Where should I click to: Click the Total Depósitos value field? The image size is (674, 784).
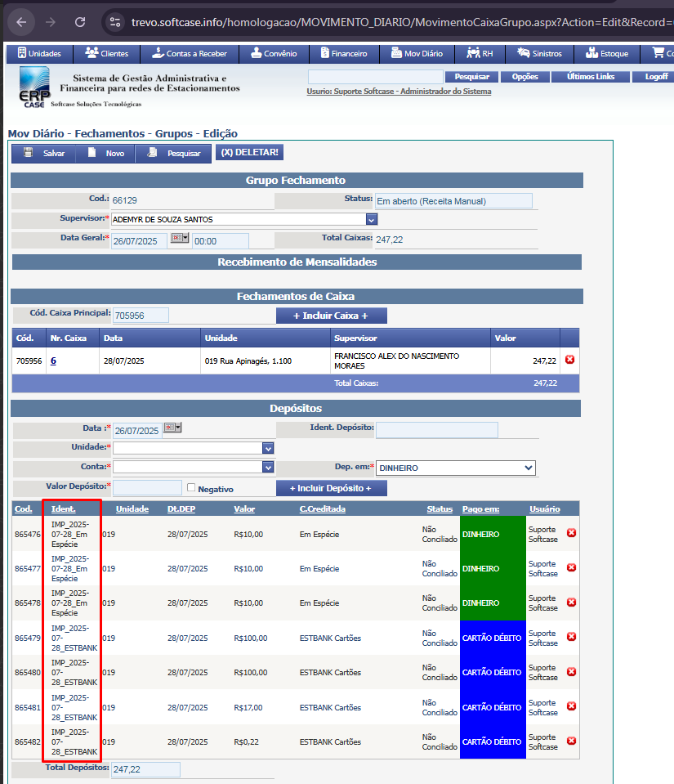point(145,769)
